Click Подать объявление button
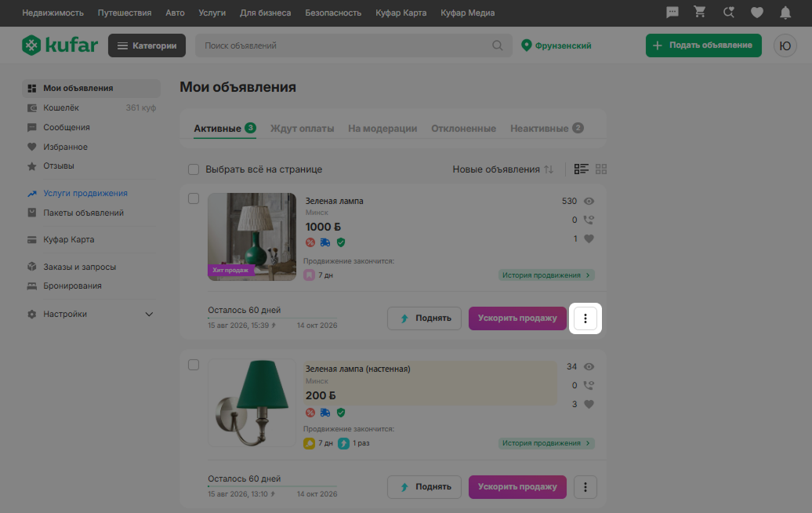 [x=703, y=45]
